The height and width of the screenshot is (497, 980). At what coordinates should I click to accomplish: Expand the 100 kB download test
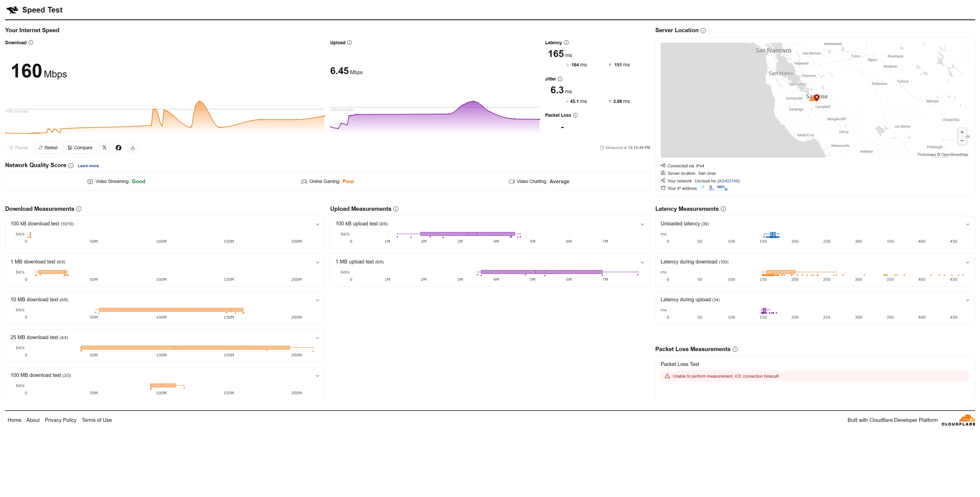[318, 224]
